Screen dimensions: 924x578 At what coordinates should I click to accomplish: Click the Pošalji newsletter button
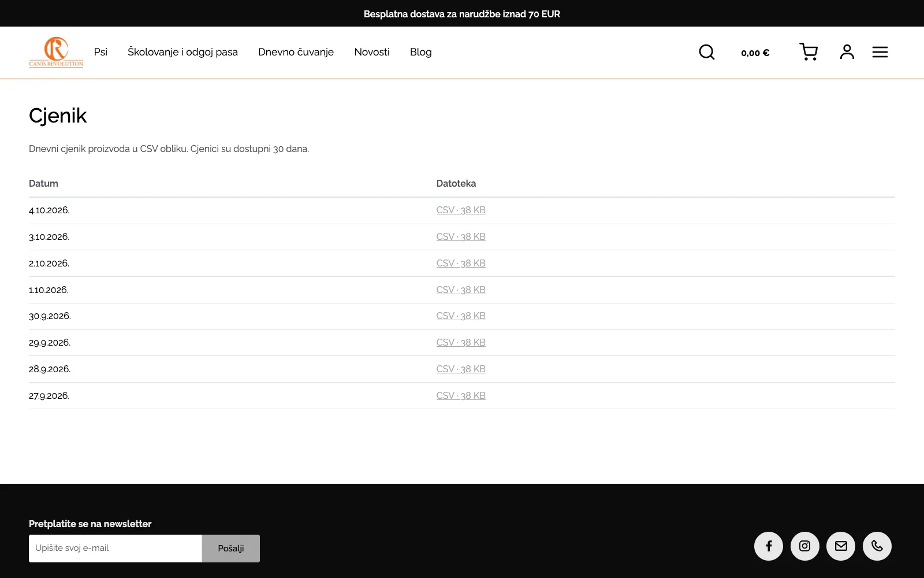(x=231, y=549)
